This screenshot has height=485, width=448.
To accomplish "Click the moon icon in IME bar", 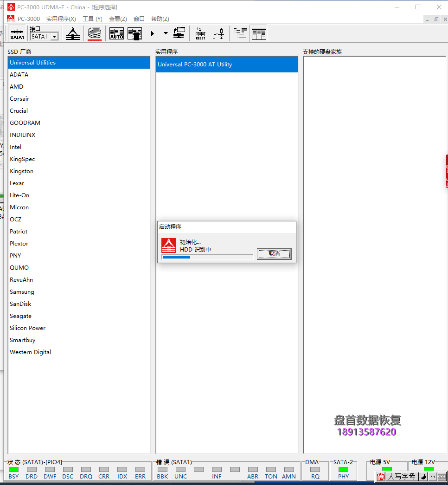I will tap(423, 477).
